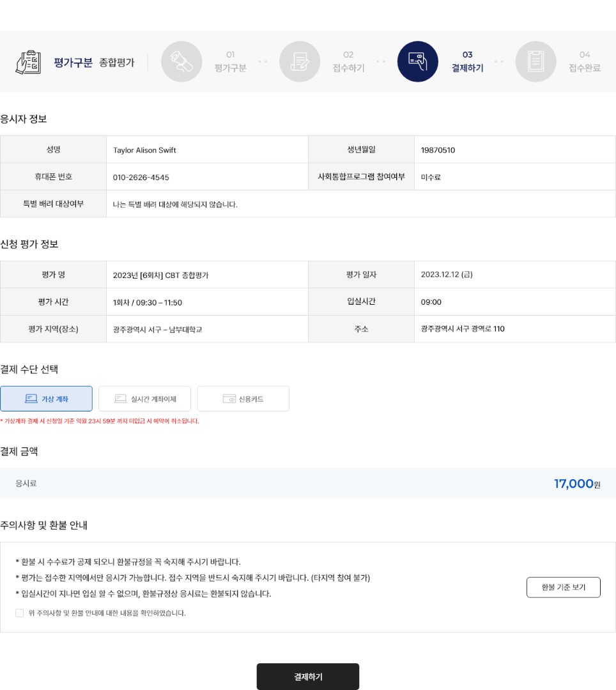Go to the 01 평가구분 step label
This screenshot has height=690, width=616.
point(230,61)
